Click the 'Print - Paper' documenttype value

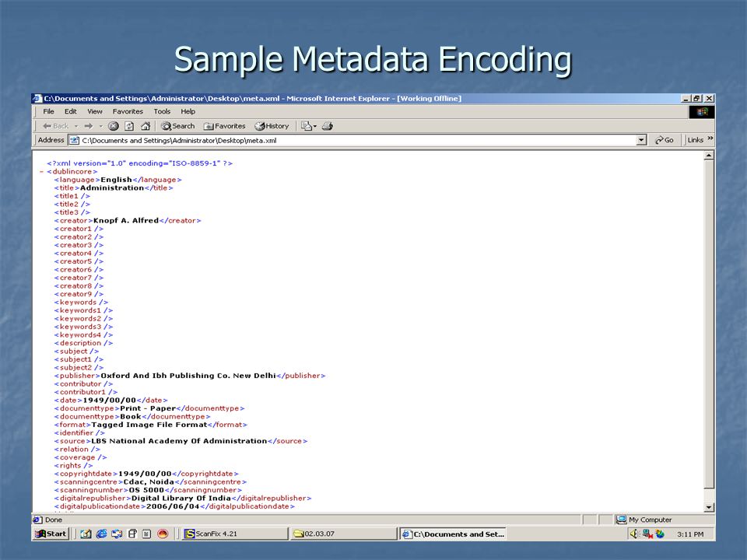(148, 408)
